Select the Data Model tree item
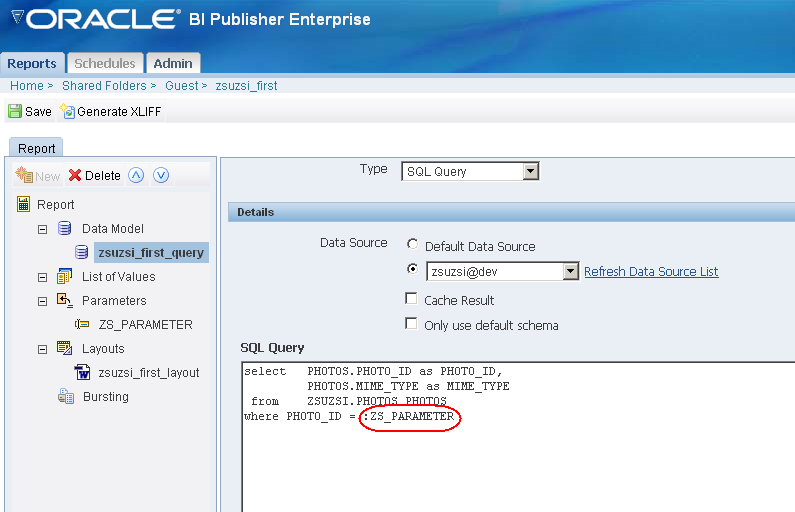795x512 pixels. 113,229
